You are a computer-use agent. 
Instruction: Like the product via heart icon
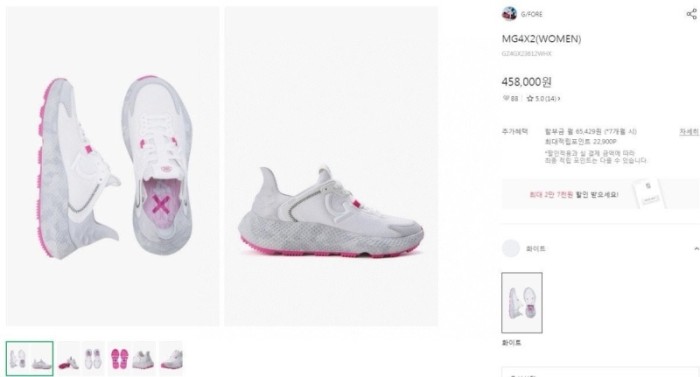(506, 98)
